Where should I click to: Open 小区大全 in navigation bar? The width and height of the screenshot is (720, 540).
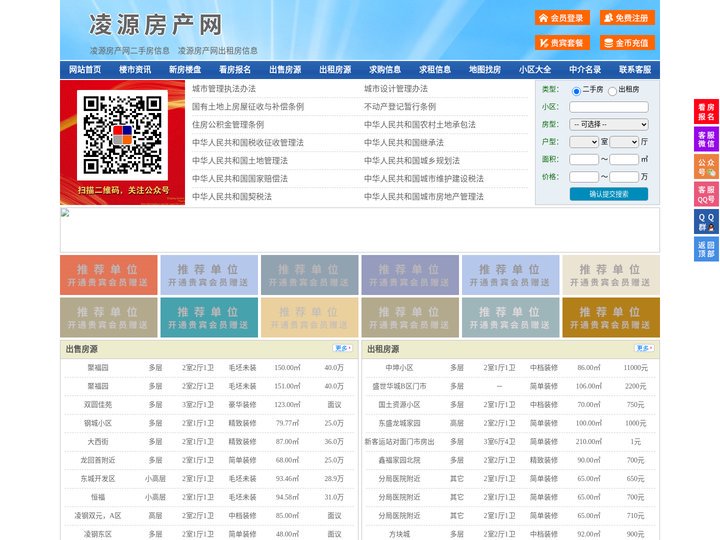pyautogui.click(x=535, y=70)
